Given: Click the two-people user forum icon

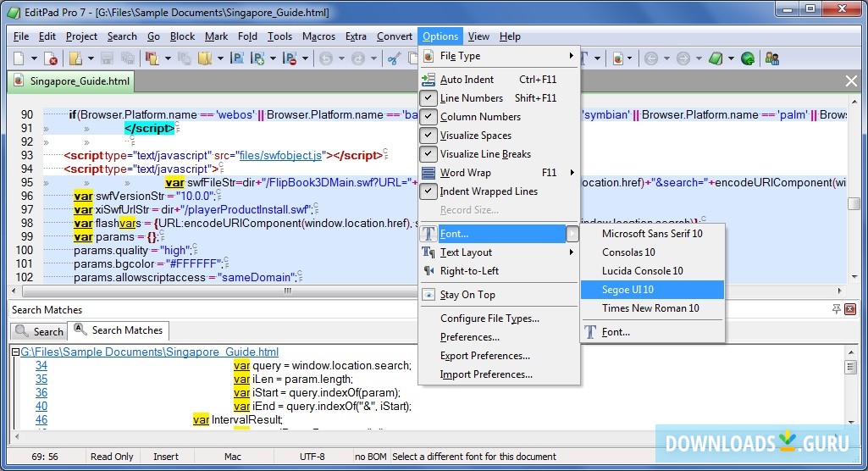Looking at the screenshot, I should [772, 58].
